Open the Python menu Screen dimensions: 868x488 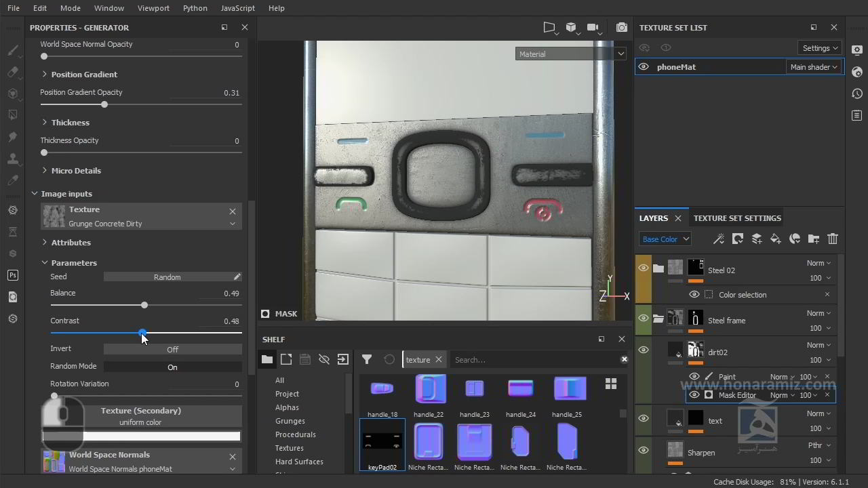click(195, 8)
